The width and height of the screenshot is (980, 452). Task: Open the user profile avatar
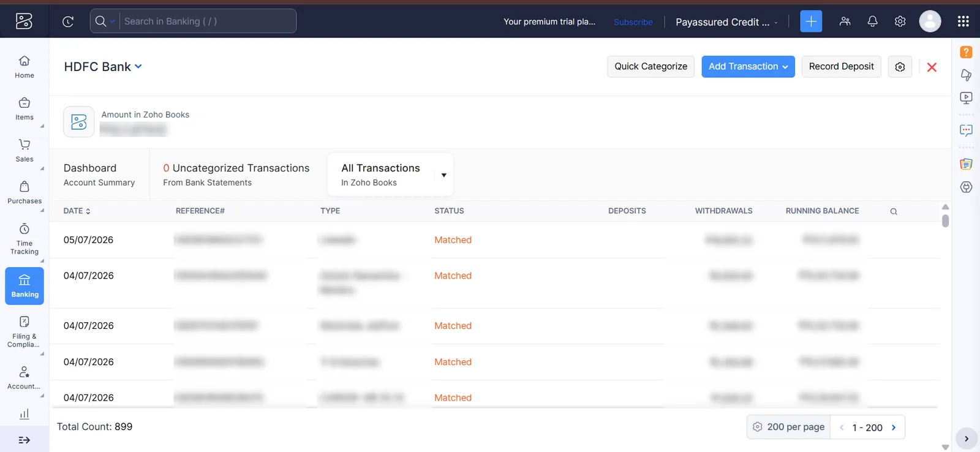pyautogui.click(x=930, y=21)
